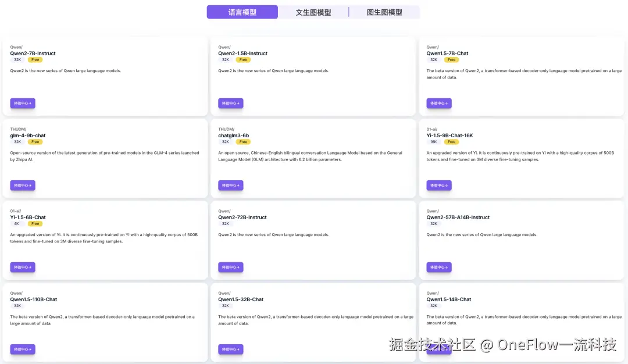Open 体验中心 for chatglm3-6b
Screen dimensions: 628x364
231,185
